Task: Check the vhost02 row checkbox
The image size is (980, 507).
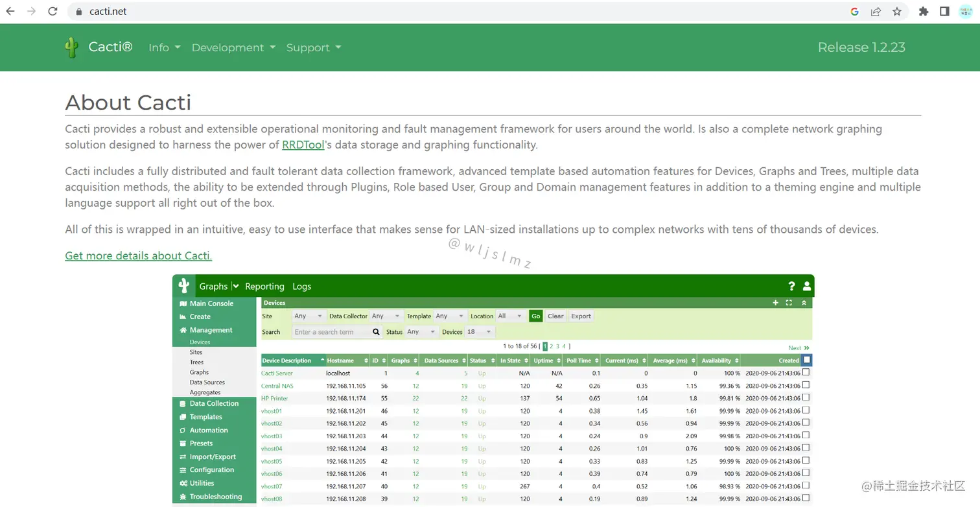Action: click(806, 423)
